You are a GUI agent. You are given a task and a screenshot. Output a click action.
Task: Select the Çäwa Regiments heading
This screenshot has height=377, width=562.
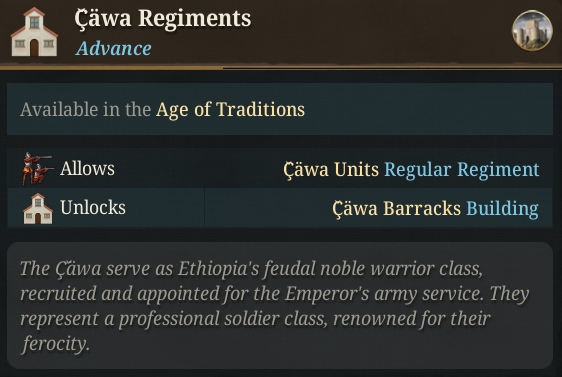[163, 19]
